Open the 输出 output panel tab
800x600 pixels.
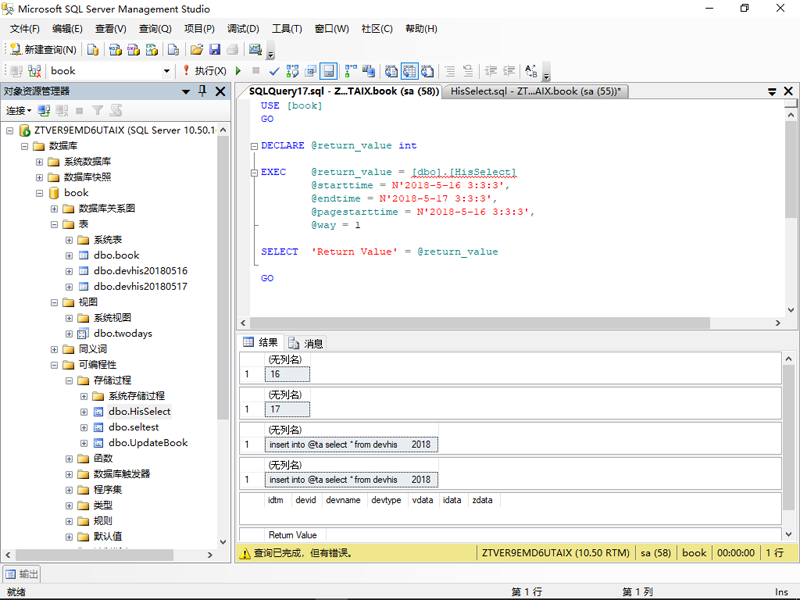coord(22,574)
